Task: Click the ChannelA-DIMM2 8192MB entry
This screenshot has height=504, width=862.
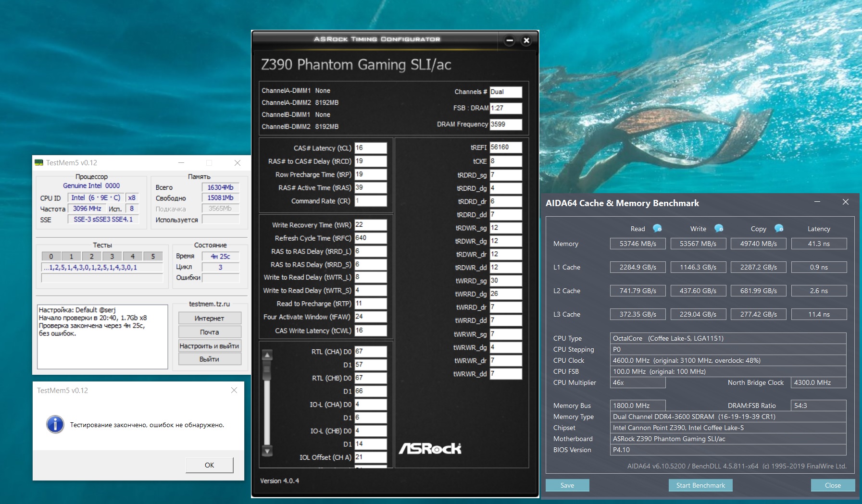Action: pos(300,102)
